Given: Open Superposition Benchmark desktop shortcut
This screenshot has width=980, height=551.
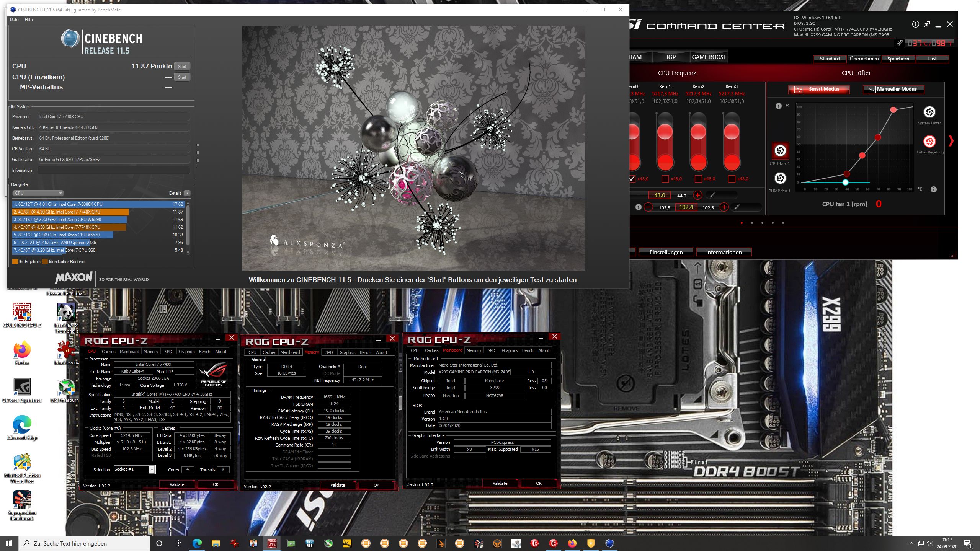Looking at the screenshot, I should 22,505.
